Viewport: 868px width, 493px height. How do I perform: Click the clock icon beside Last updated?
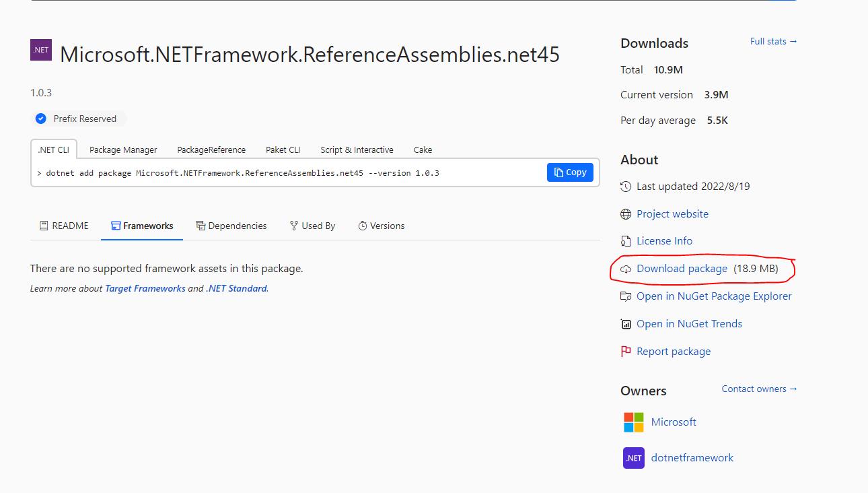[625, 186]
